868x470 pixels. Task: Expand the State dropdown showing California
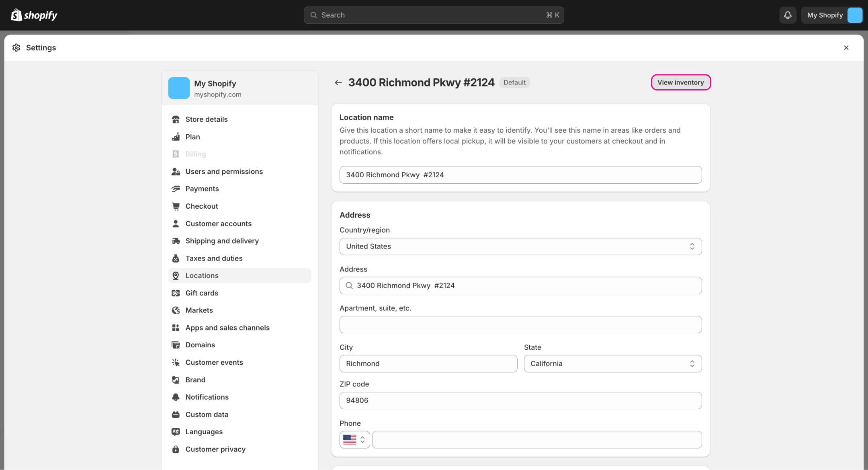pyautogui.click(x=612, y=363)
